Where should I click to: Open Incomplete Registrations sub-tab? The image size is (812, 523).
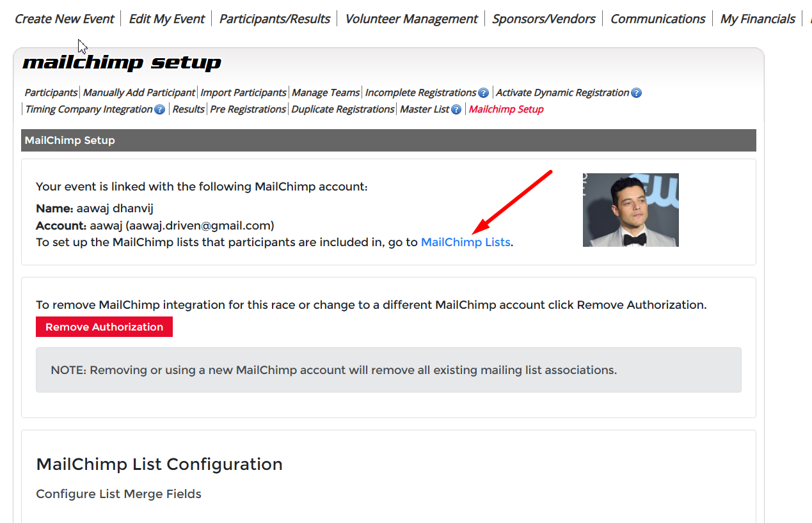point(420,93)
